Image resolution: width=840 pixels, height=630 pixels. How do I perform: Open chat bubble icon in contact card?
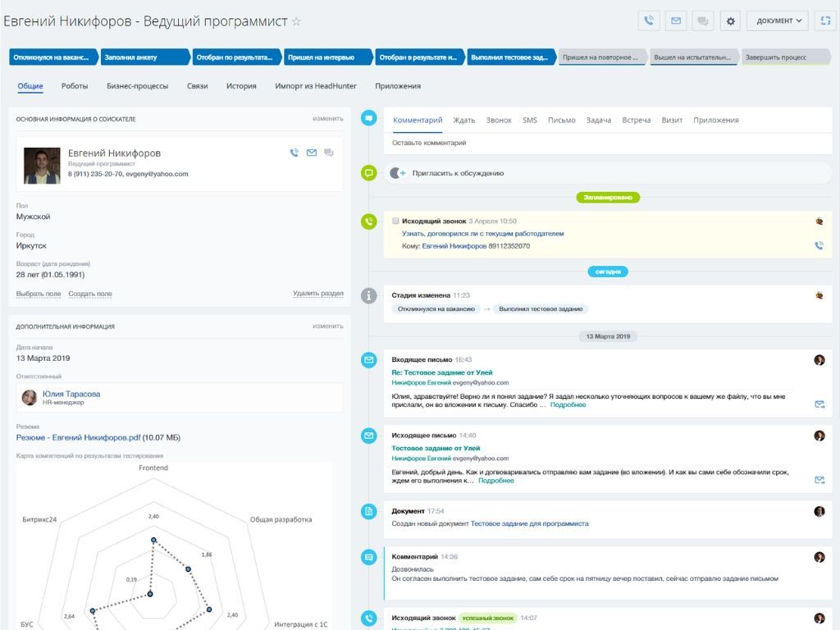328,153
